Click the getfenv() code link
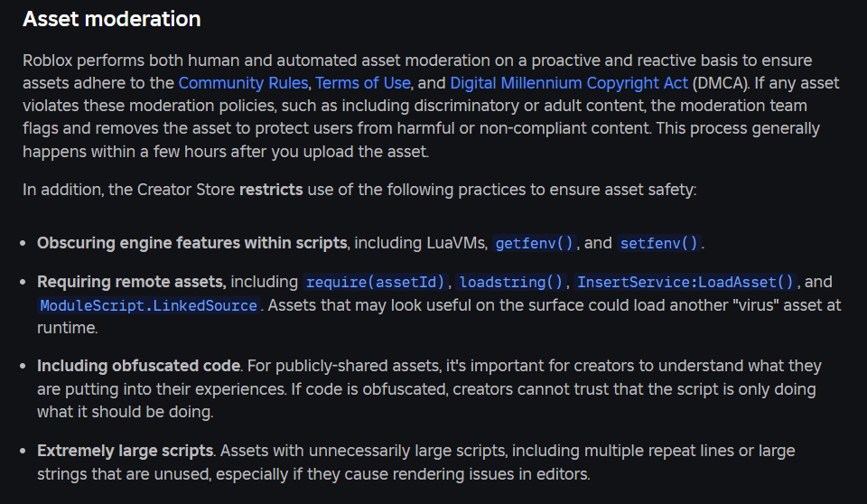Viewport: 867px width, 504px height. [x=534, y=244]
